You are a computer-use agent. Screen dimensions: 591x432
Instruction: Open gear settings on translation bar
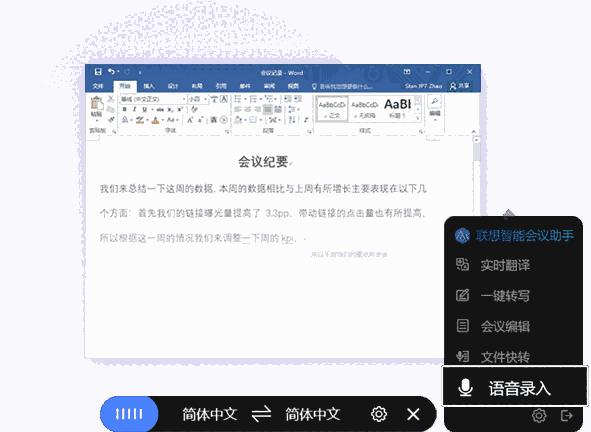click(x=379, y=414)
